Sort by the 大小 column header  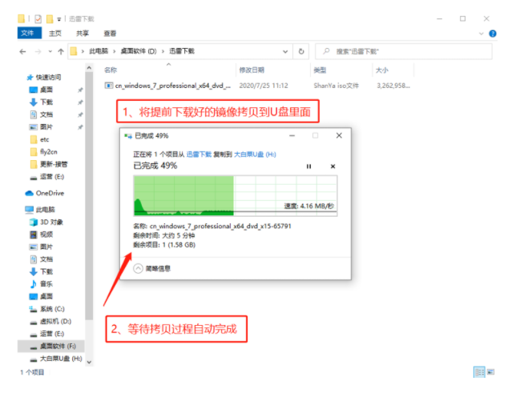382,70
